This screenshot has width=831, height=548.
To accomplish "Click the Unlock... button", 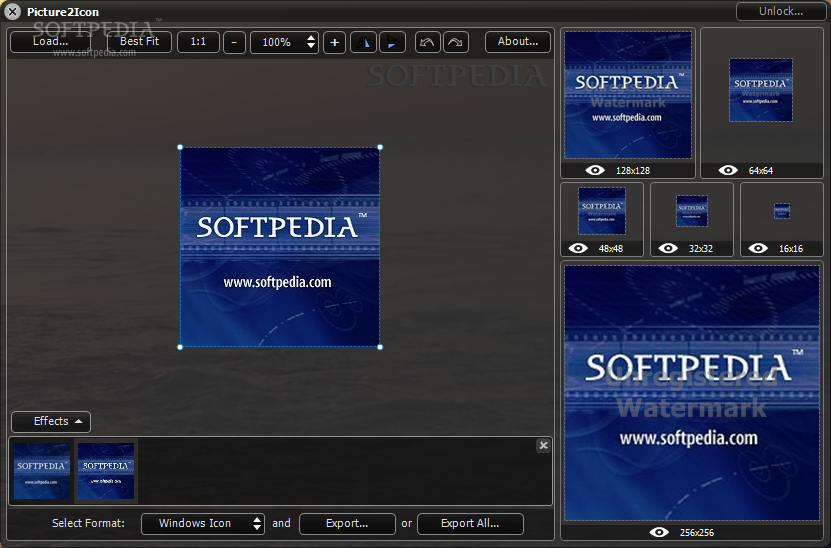I will (x=781, y=11).
